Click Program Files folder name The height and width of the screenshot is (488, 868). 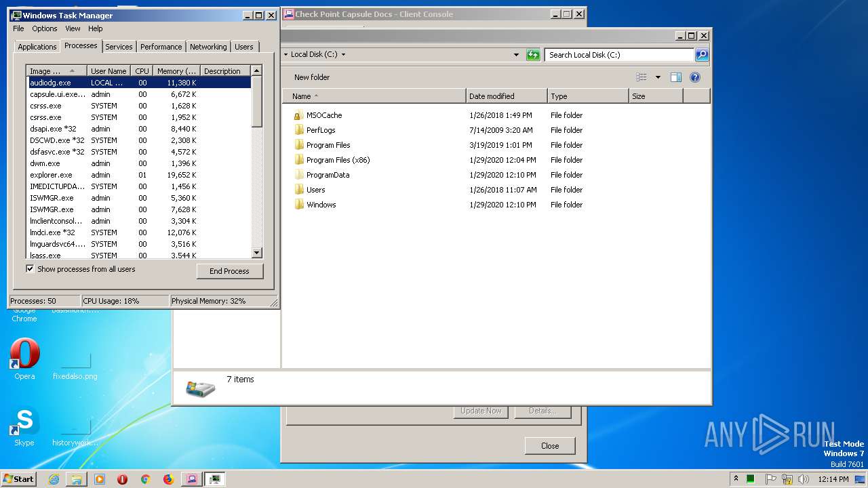click(x=328, y=145)
